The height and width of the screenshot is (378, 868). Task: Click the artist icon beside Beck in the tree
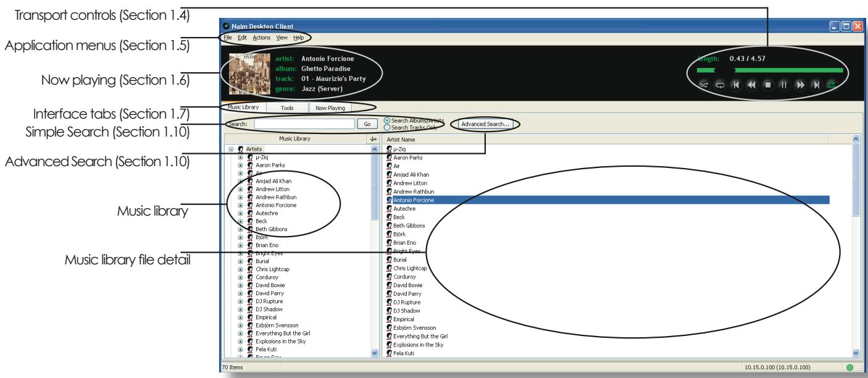251,221
